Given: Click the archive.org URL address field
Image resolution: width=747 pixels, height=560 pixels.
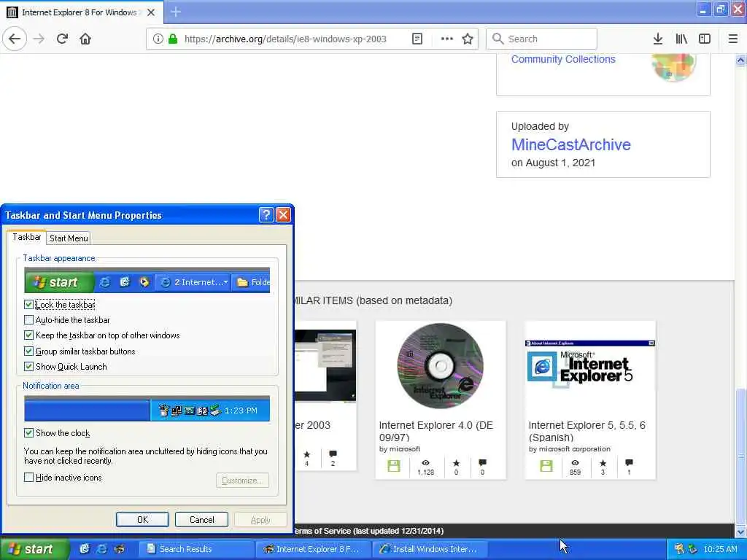Looking at the screenshot, I should point(285,39).
